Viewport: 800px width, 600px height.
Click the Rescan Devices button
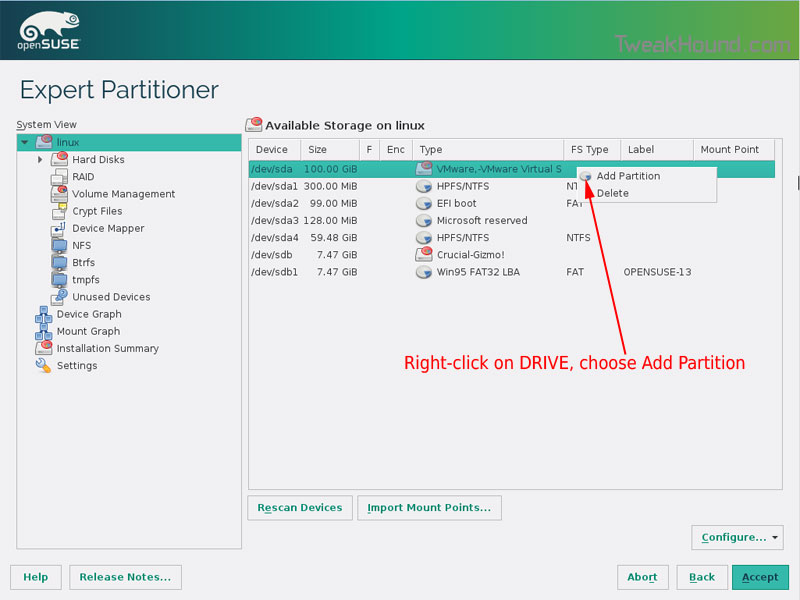[x=299, y=508]
